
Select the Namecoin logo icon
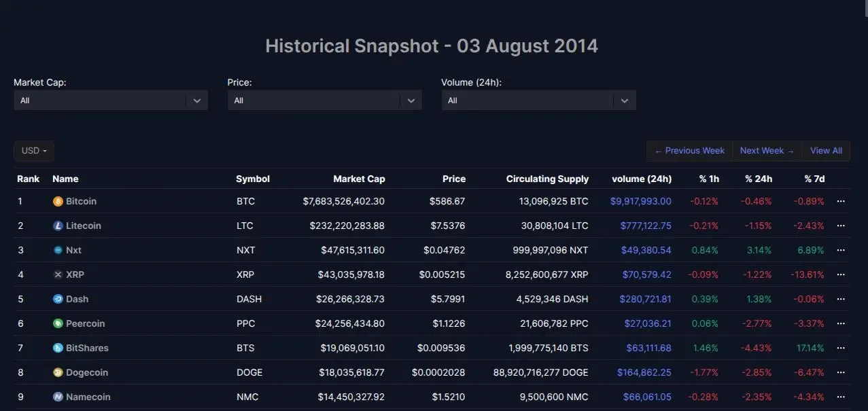pos(58,396)
